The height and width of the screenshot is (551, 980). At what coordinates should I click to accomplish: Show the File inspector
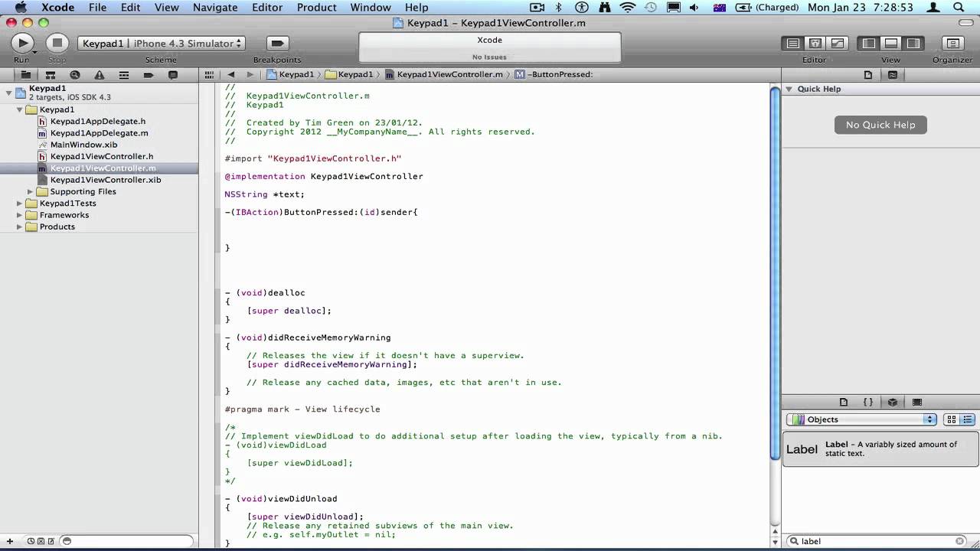(x=868, y=75)
